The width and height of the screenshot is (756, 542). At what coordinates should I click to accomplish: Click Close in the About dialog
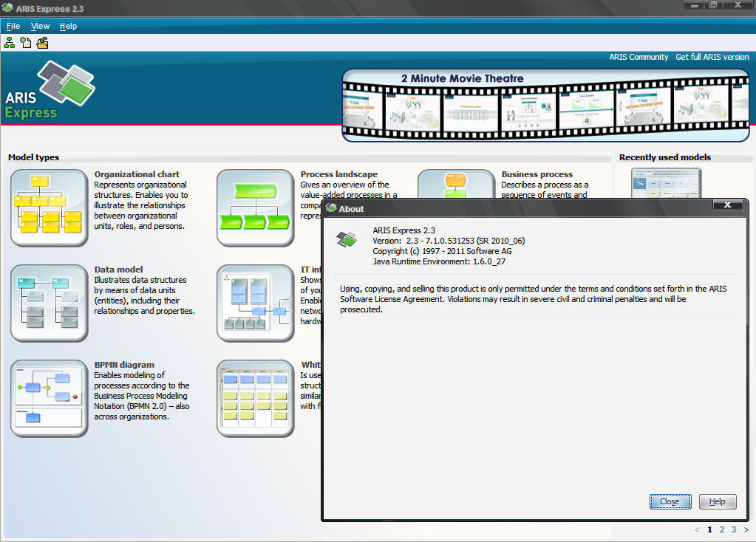[670, 501]
